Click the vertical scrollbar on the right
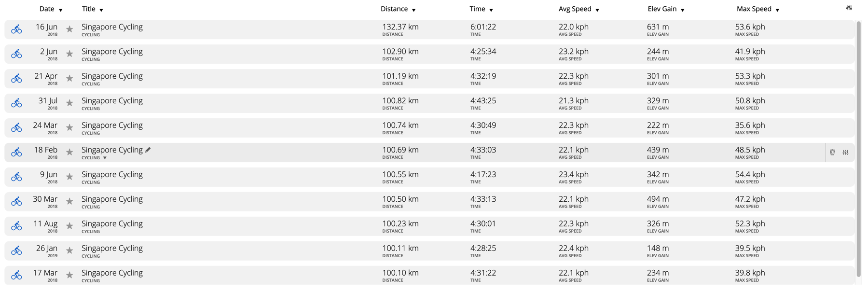Viewport: 868px width, 292px height. point(859,150)
